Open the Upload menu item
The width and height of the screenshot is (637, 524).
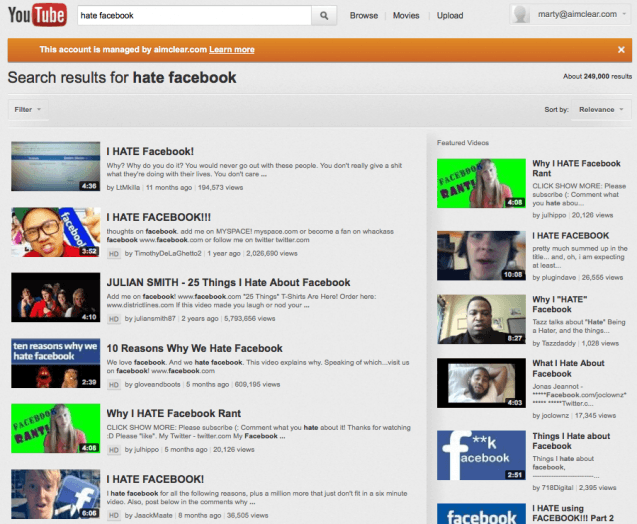pos(450,15)
